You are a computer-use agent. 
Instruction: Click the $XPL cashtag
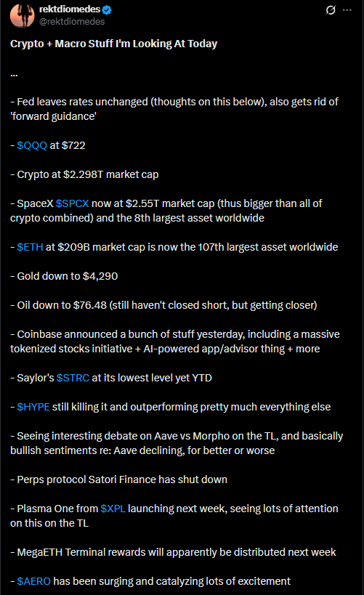coord(113,509)
